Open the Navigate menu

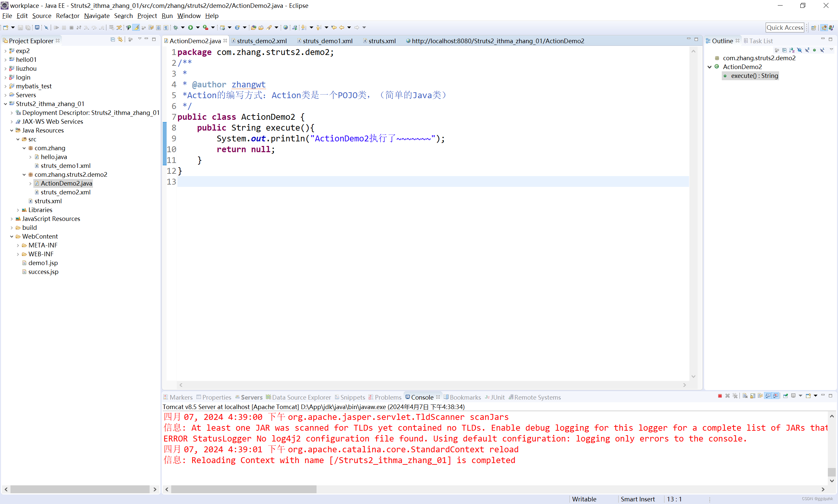(97, 16)
